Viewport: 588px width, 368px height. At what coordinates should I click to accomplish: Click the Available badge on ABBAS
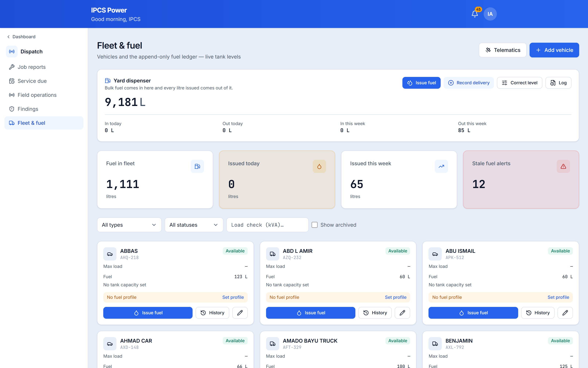[x=235, y=251]
